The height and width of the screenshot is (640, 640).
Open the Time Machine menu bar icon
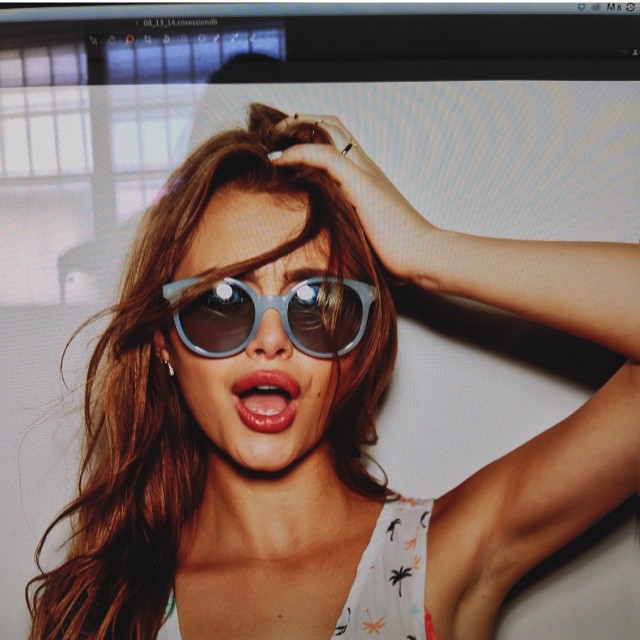tap(631, 6)
